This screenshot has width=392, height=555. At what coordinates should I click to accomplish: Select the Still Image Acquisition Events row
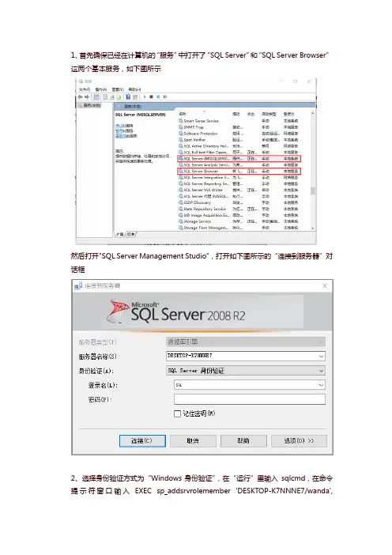(x=239, y=215)
